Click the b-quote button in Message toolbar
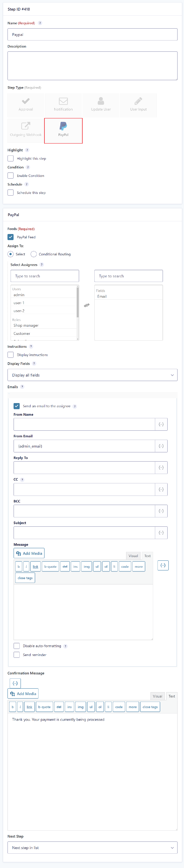Screen dimensions: 184x868 pos(50,566)
